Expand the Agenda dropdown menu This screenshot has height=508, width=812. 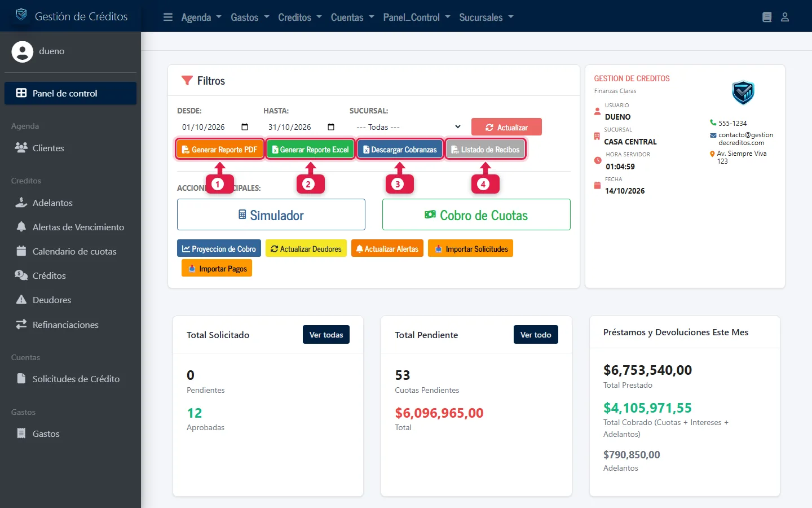(x=201, y=17)
